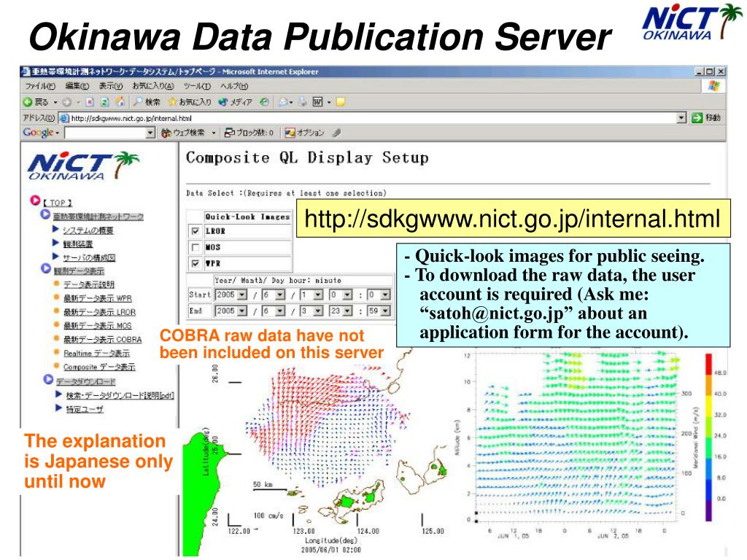Click the 【TOP】 sidebar link
The width and height of the screenshot is (747, 560).
coord(57,203)
